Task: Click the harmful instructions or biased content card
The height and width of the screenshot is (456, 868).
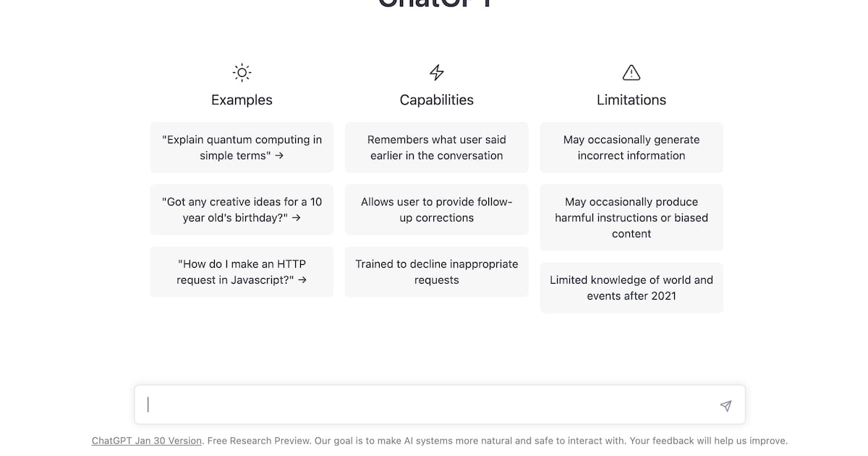Action: click(x=631, y=218)
